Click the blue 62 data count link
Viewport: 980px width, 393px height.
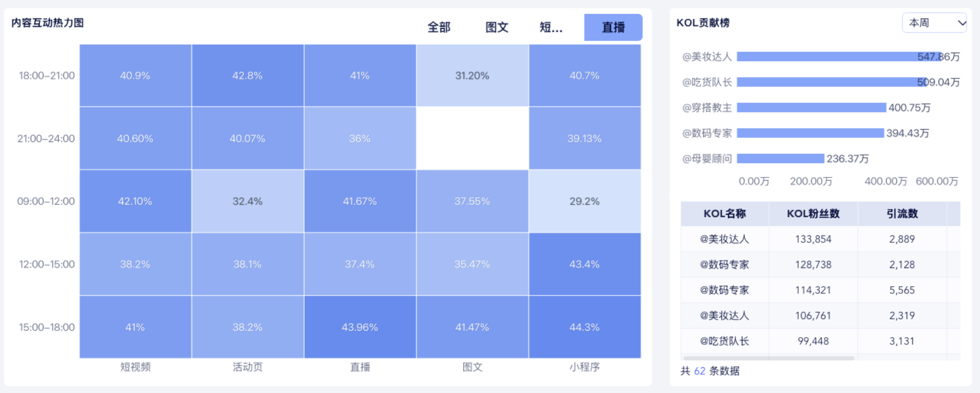(699, 371)
